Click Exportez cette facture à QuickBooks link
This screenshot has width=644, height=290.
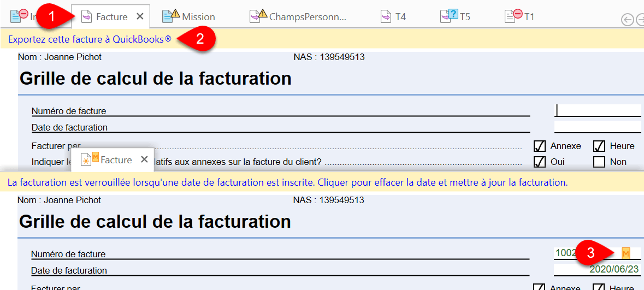tap(90, 39)
